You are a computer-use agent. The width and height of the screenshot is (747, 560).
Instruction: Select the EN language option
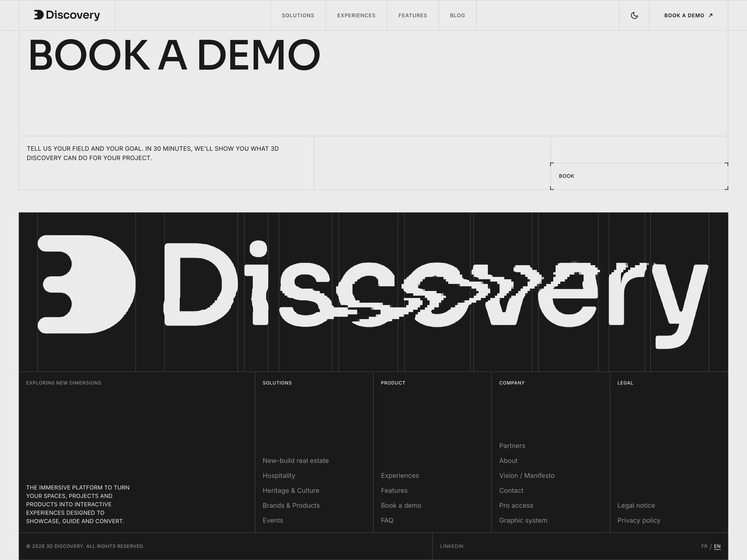coord(717,546)
